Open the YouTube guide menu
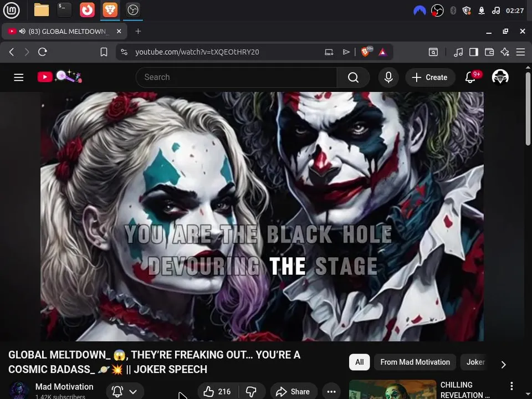Viewport: 532px width, 399px height. 19,78
